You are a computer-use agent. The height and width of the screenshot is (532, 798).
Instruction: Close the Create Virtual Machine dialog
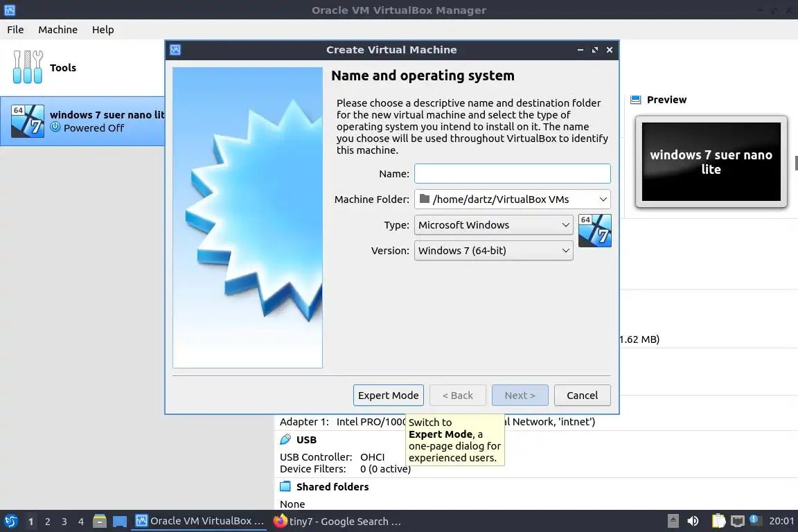point(610,50)
